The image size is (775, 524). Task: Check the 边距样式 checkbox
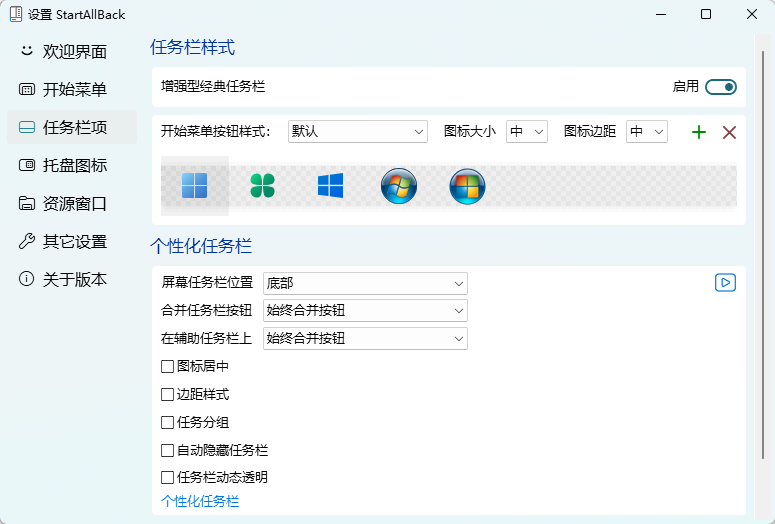tap(168, 394)
